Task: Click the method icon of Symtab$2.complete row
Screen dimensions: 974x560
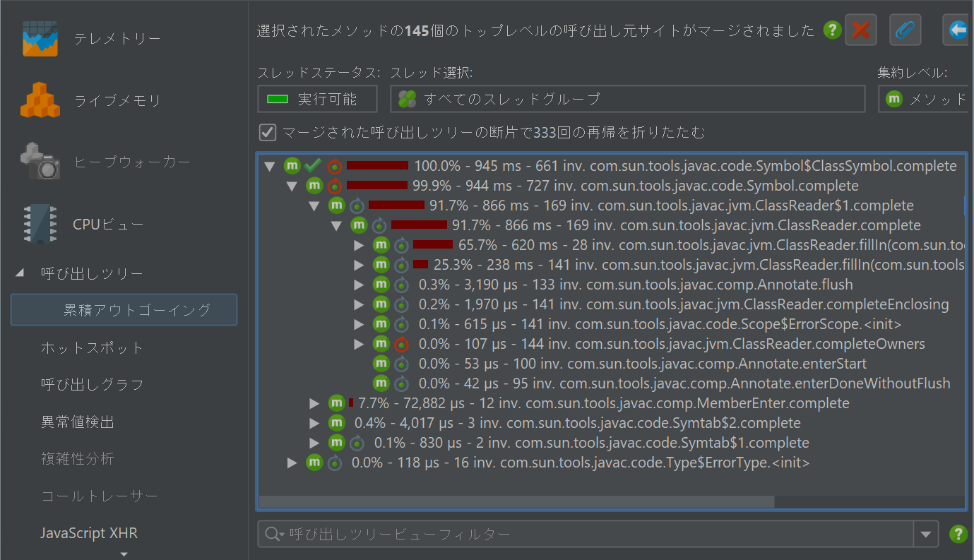Action: click(x=337, y=423)
